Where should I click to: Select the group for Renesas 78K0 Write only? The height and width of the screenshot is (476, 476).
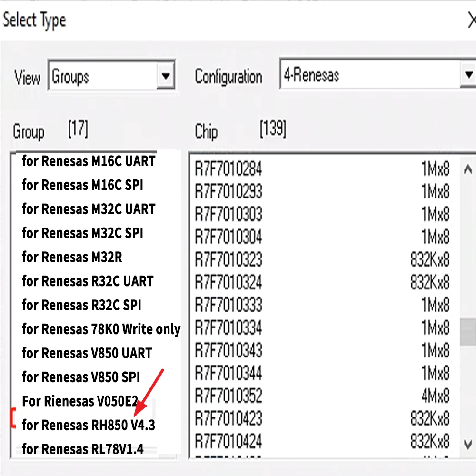pos(101,329)
